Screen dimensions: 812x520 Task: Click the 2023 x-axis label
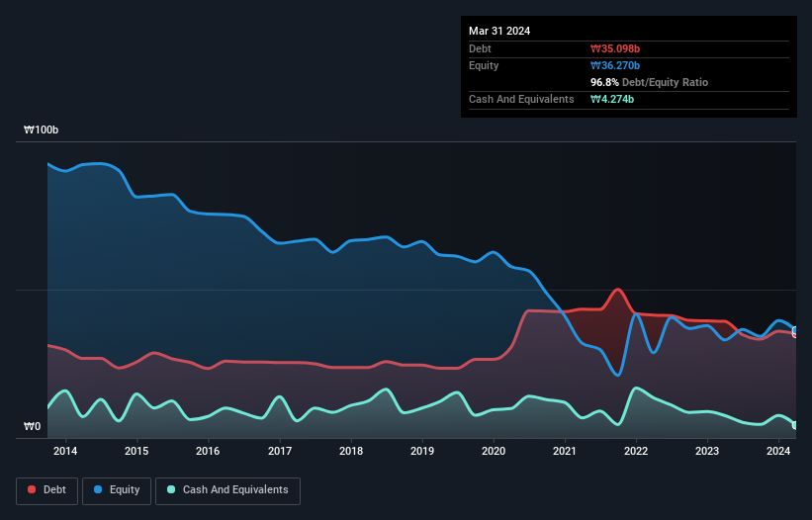coord(707,451)
